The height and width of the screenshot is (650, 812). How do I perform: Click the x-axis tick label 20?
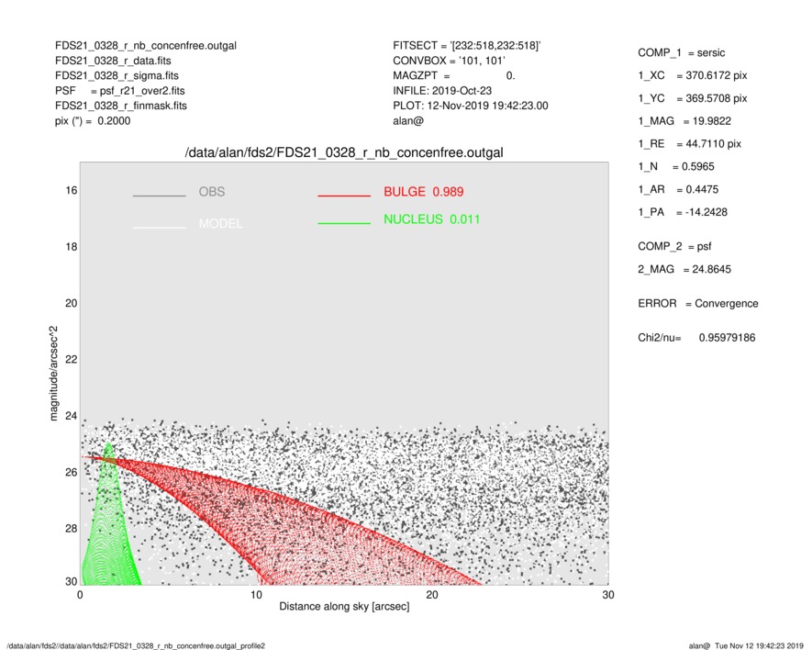[432, 595]
